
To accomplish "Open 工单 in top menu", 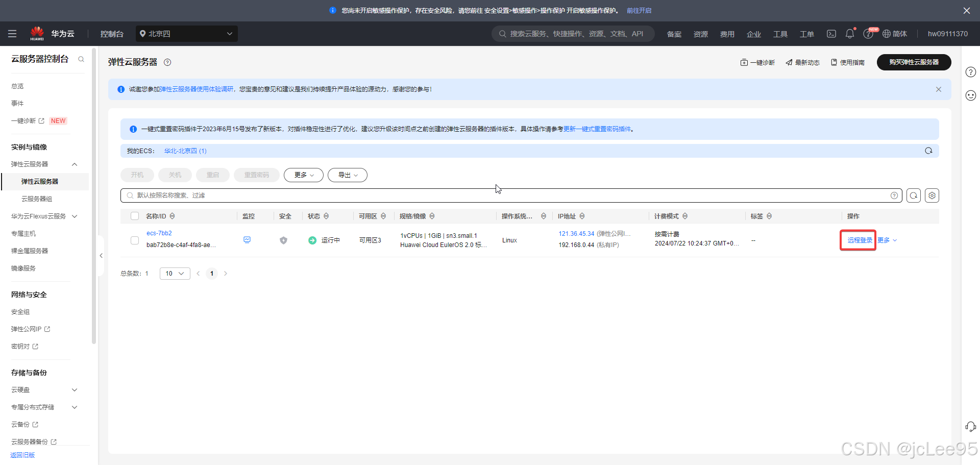I will click(807, 34).
